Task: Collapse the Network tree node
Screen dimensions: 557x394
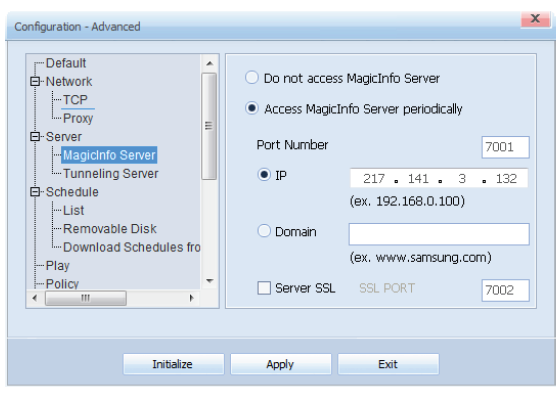Action: coord(35,81)
